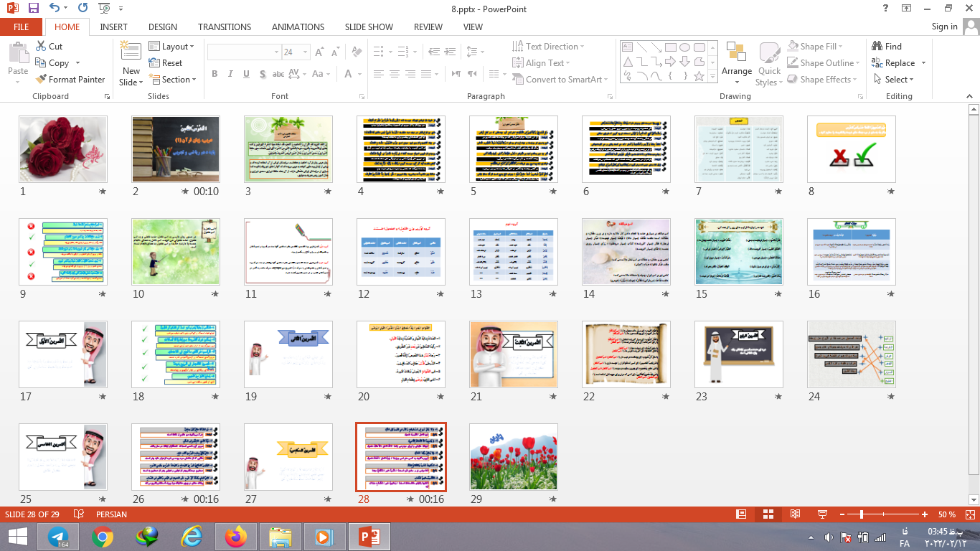The height and width of the screenshot is (551, 980).
Task: Click the zoom slider in status bar
Action: point(861,514)
